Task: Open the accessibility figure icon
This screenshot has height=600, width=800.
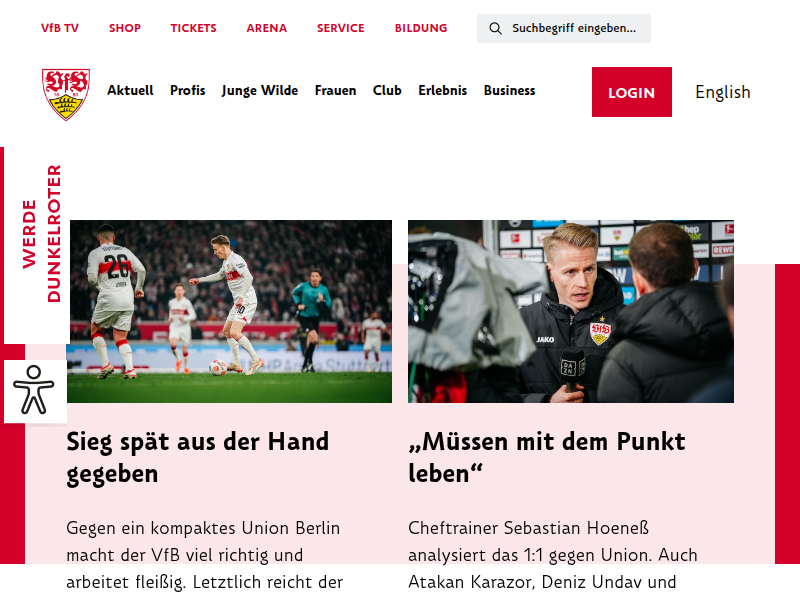Action: pos(34,390)
